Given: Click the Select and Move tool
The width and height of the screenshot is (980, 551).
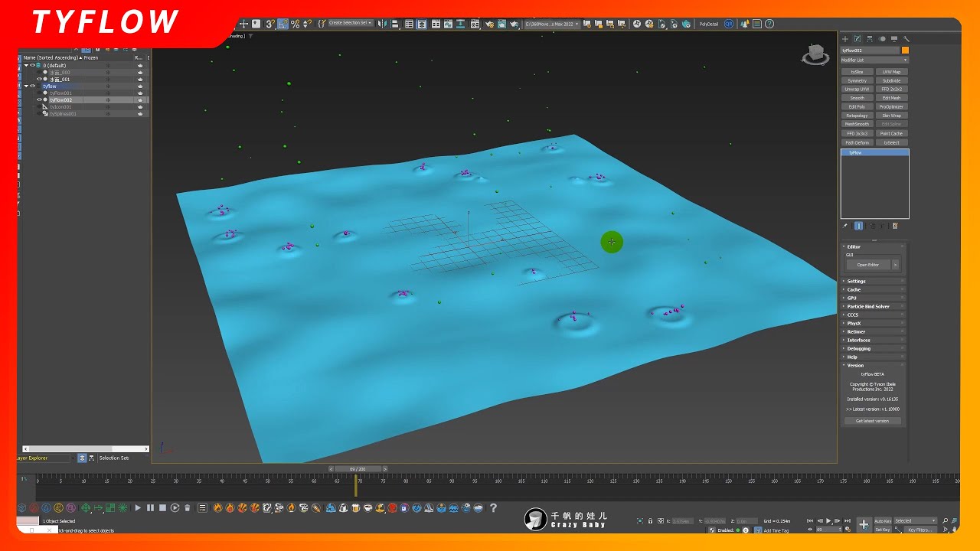Looking at the screenshot, I should click(243, 24).
